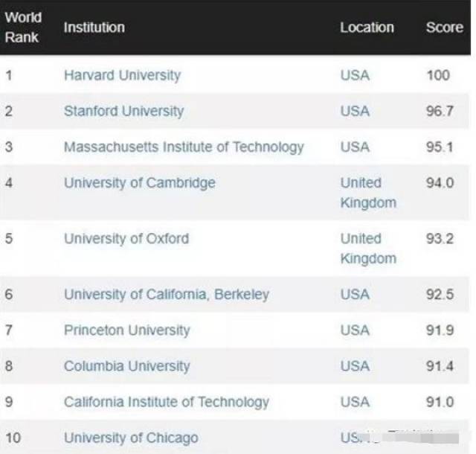Select USA location for Princeton University
The width and height of the screenshot is (476, 454).
pyautogui.click(x=355, y=330)
